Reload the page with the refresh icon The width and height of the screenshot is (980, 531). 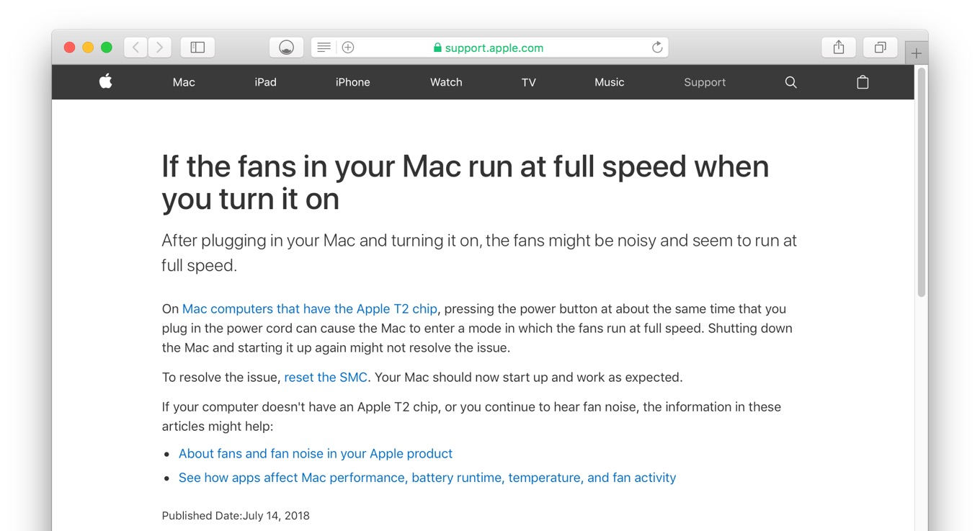[657, 48]
